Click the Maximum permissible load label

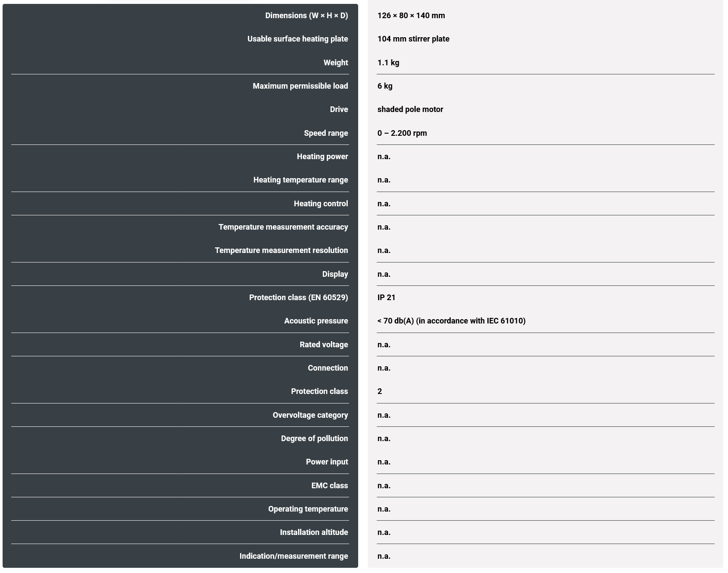click(300, 86)
